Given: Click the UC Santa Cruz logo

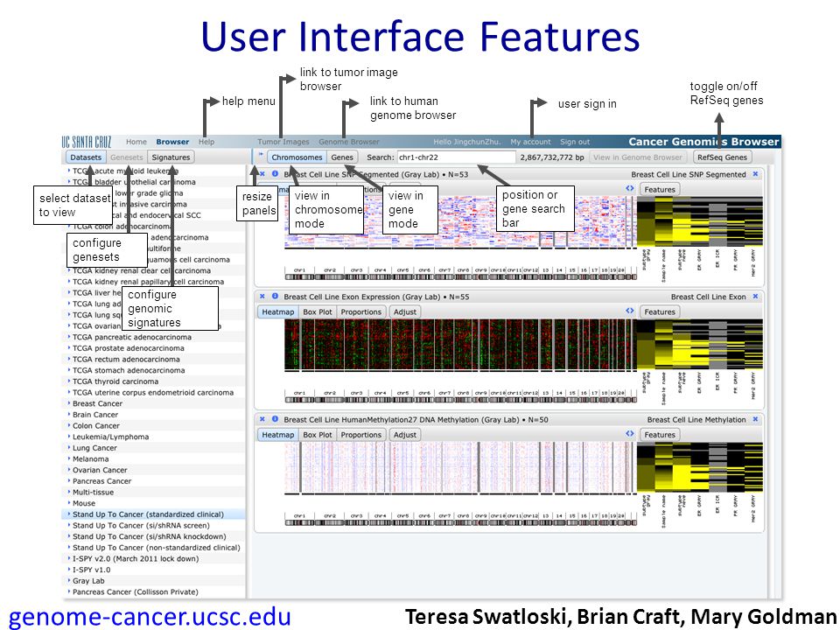Looking at the screenshot, I should point(87,142).
